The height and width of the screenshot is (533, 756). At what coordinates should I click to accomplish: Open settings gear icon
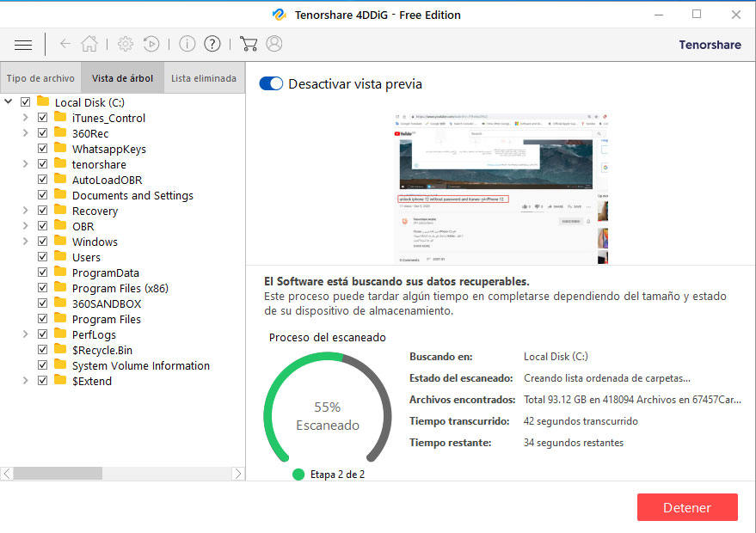tap(126, 44)
